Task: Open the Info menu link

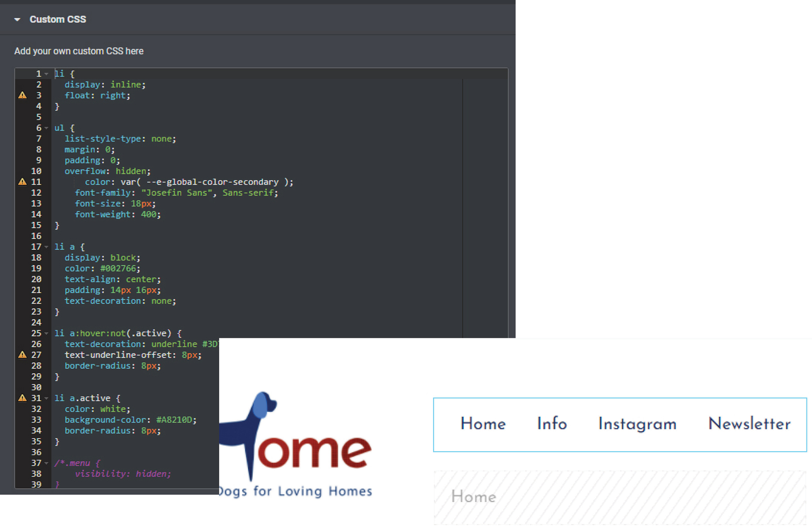Action: point(552,424)
